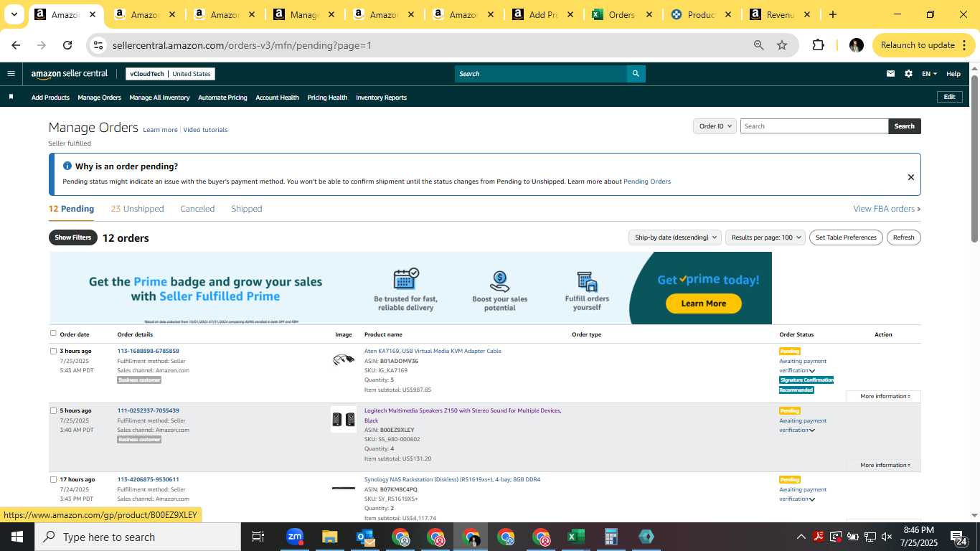The width and height of the screenshot is (980, 551).
Task: Open Excel from the taskbar
Action: (575, 537)
